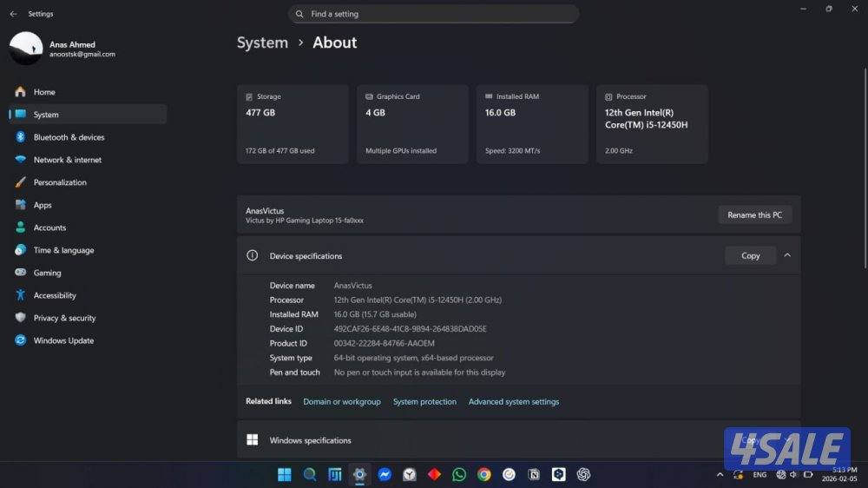868x488 pixels.
Task: Click the volume speaker tray icon
Action: point(794,475)
